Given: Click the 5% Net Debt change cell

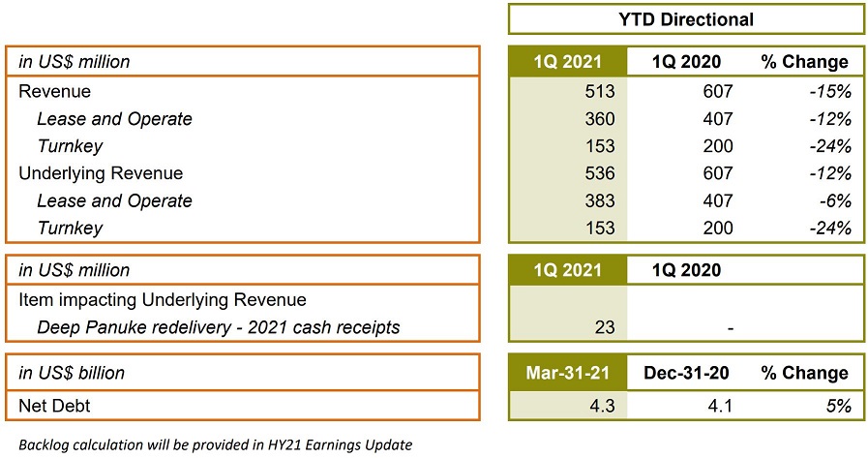Looking at the screenshot, I should (x=838, y=405).
